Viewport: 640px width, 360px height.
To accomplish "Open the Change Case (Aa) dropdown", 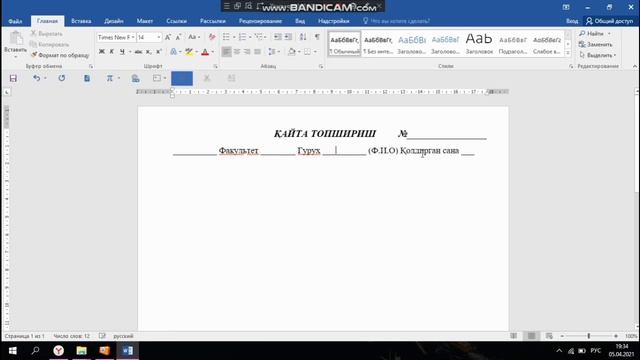I will [194, 37].
